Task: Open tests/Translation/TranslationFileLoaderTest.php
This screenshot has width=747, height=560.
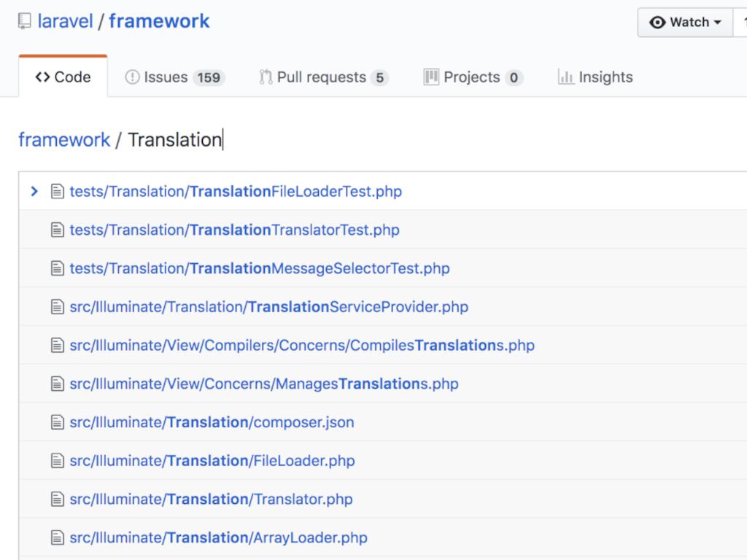Action: tap(236, 192)
